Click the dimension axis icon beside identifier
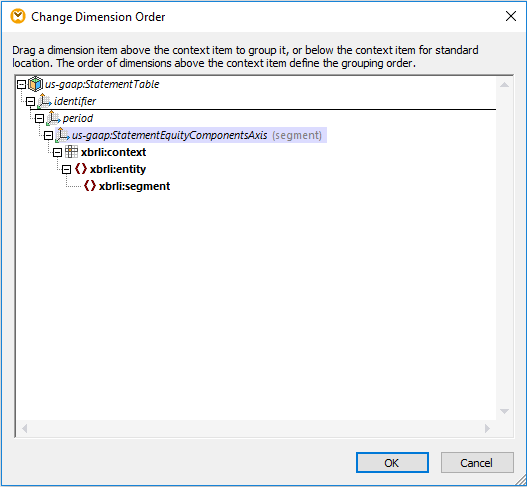The height and width of the screenshot is (487, 527). point(44,101)
